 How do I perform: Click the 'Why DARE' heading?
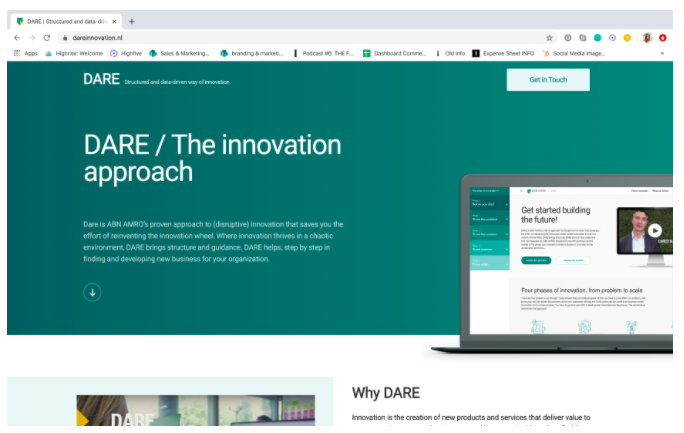click(x=386, y=393)
